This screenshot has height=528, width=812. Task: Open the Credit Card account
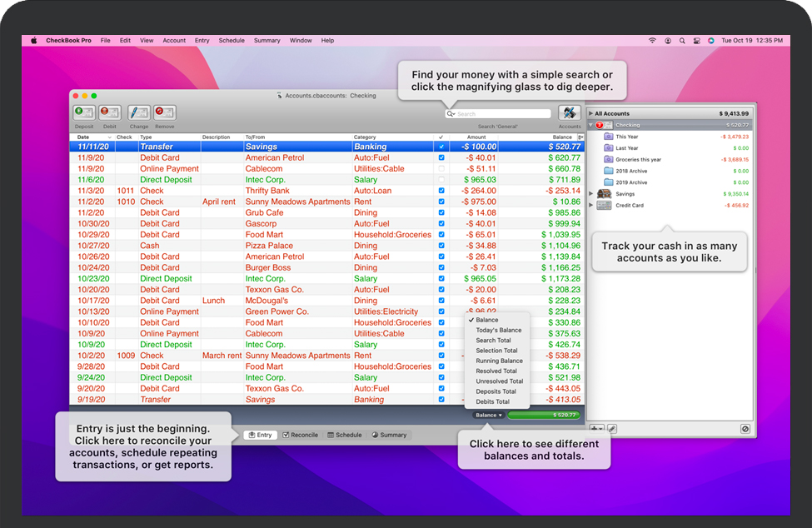coord(629,206)
